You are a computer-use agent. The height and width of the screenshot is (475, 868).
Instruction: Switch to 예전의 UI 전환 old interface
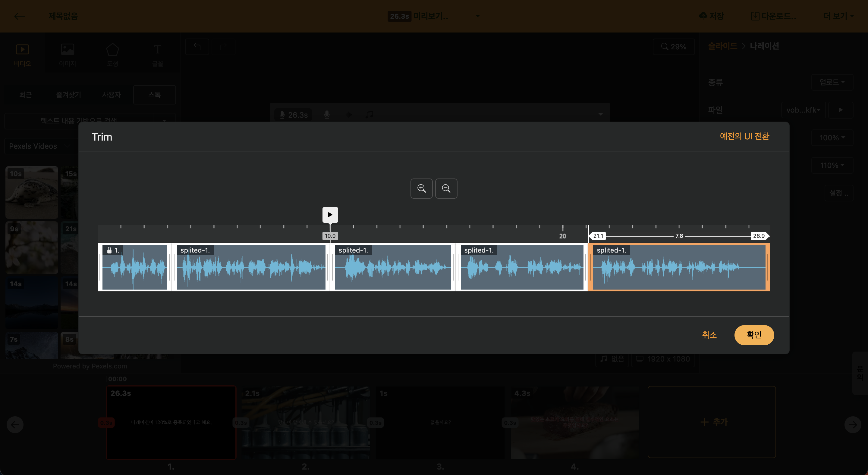click(744, 136)
